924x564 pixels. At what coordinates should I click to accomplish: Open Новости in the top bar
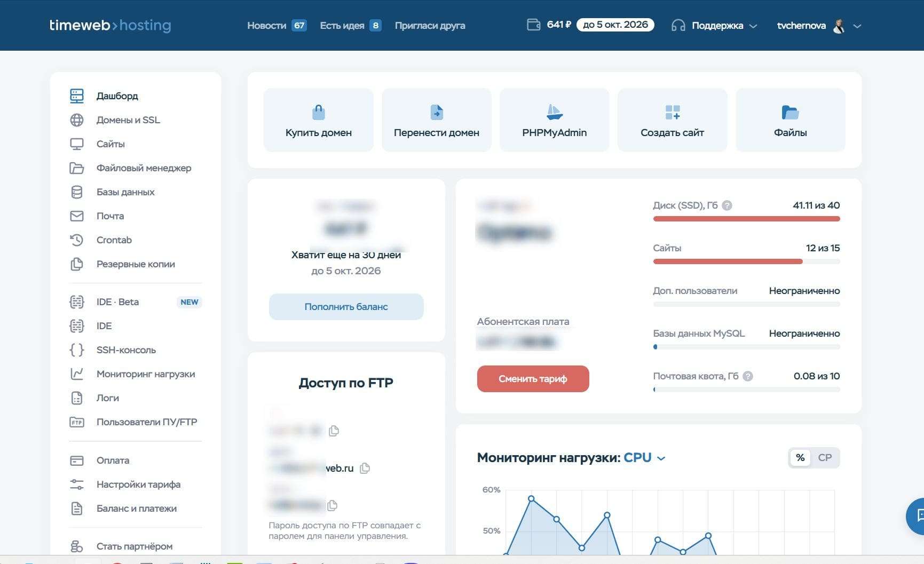pyautogui.click(x=277, y=25)
